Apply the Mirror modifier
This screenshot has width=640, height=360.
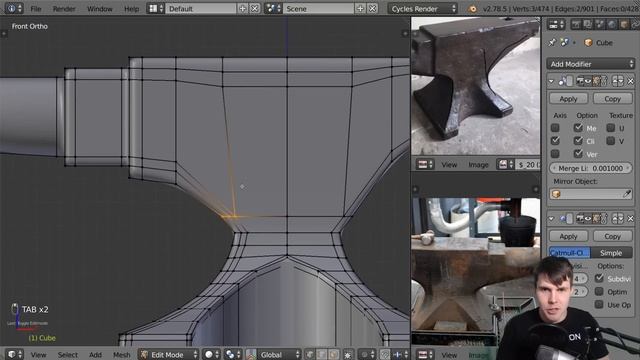click(568, 99)
